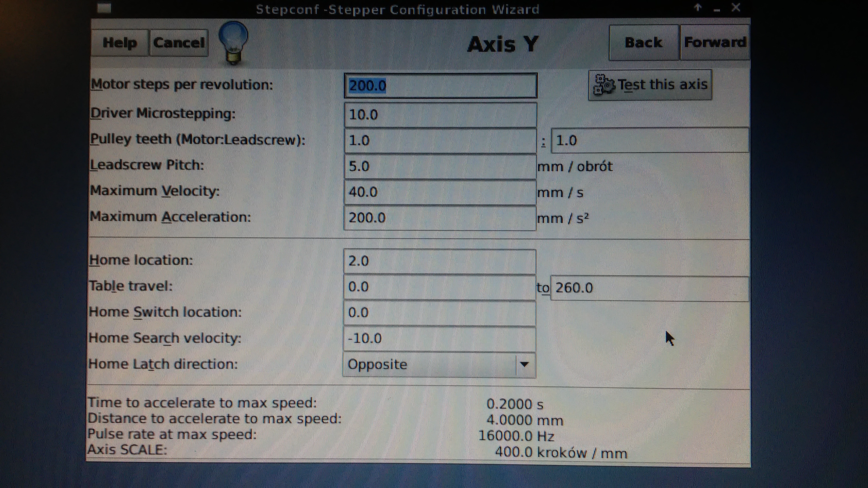The image size is (868, 488).
Task: Click the Leadscrew pulley teeth field
Action: [649, 140]
